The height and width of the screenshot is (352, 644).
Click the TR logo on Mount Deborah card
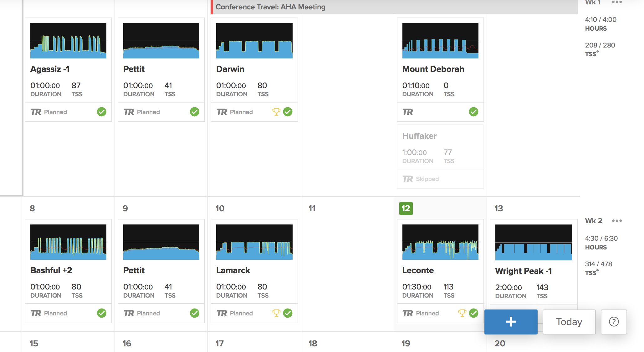[407, 112]
